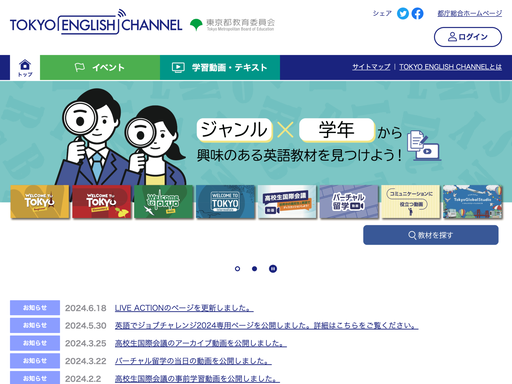Share the page on Twitter
Screen dimensions: 512x384
click(x=403, y=14)
